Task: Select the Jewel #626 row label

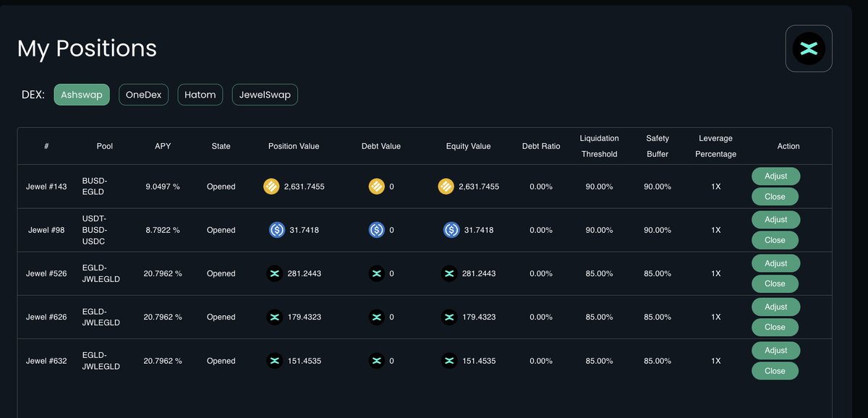Action: click(x=46, y=317)
